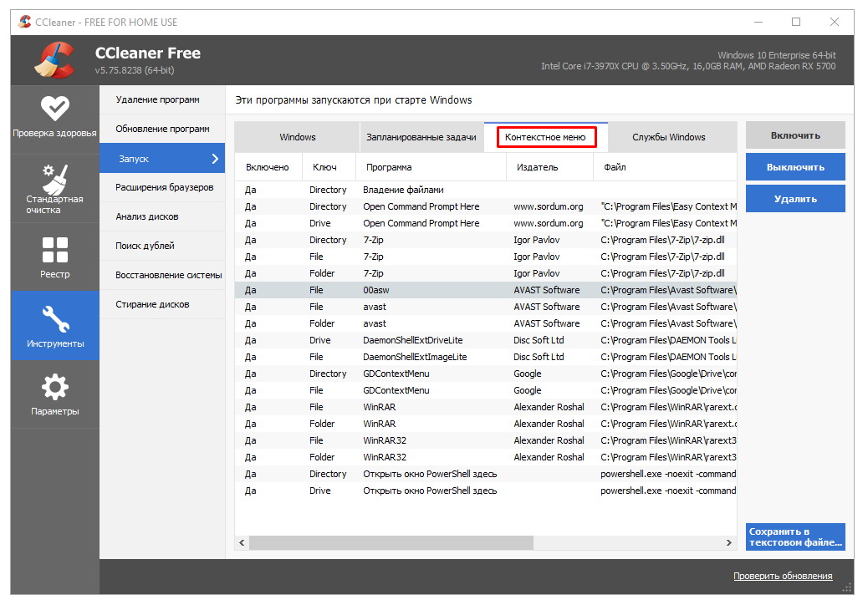
Task: Select Directory Open Command Prompt Here row
Action: tap(486, 206)
